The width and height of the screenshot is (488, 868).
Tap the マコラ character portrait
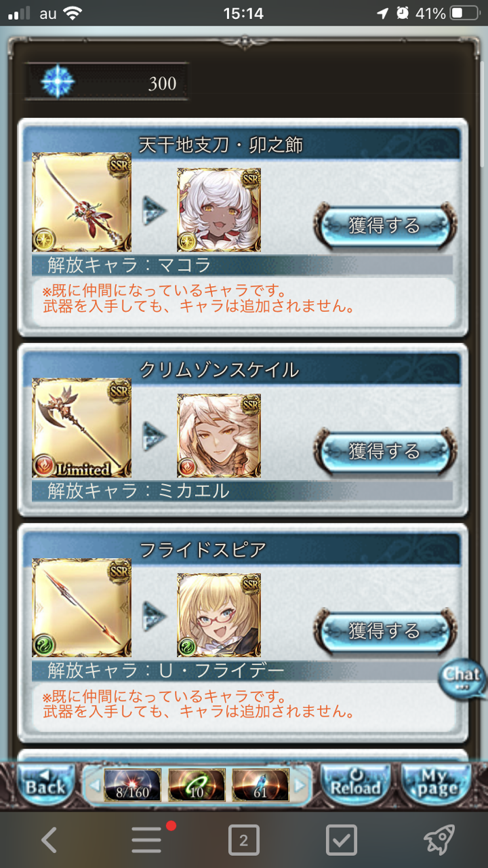(x=219, y=210)
